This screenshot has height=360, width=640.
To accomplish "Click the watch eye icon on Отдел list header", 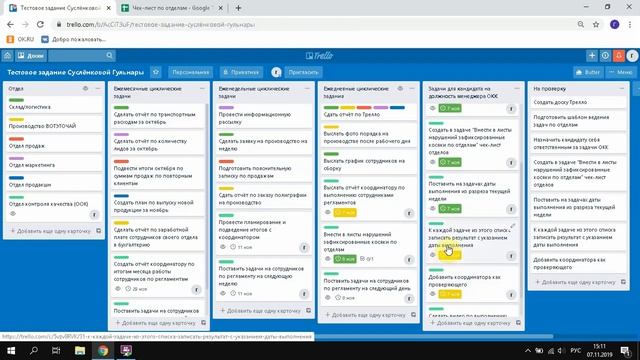I will [85, 89].
